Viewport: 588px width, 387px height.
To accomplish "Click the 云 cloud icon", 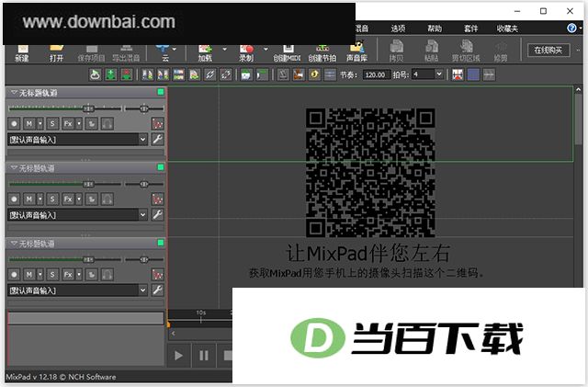I will (x=164, y=52).
